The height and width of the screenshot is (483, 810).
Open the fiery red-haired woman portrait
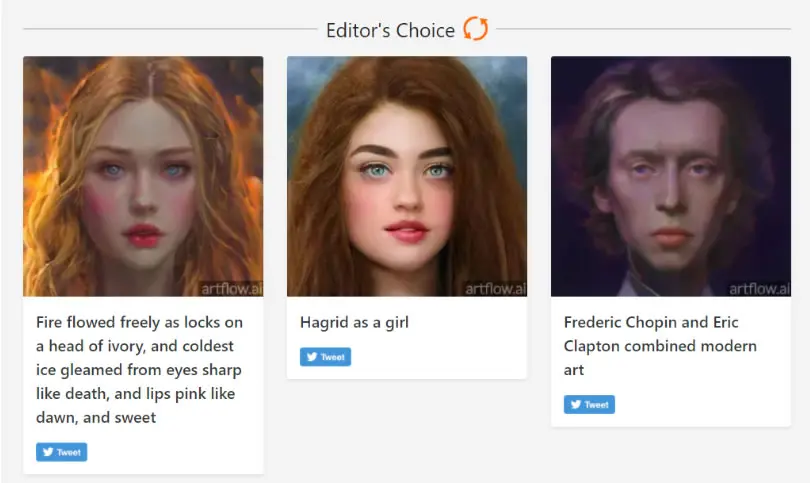143,176
